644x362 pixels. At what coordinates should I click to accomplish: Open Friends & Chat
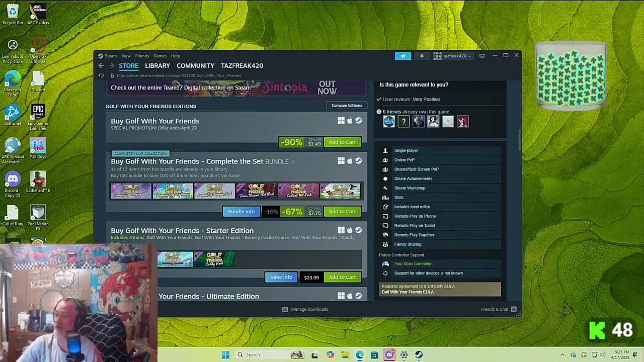[499, 309]
